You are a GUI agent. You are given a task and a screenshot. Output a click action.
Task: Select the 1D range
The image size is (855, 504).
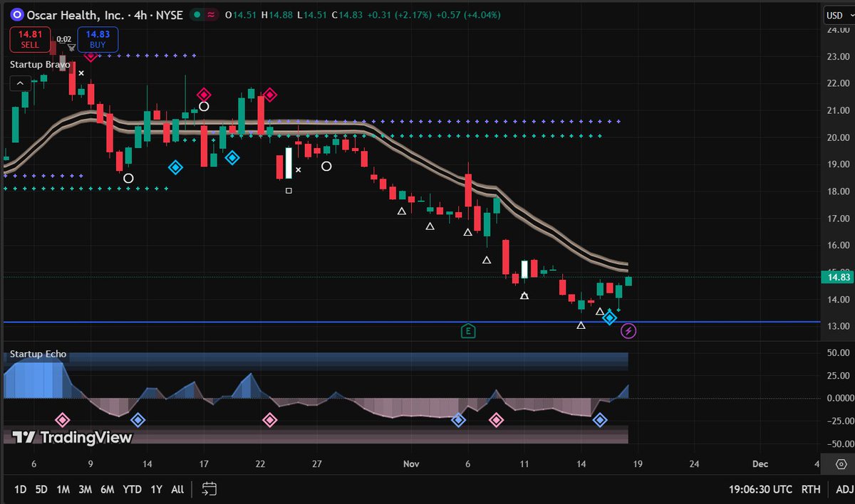click(x=21, y=489)
